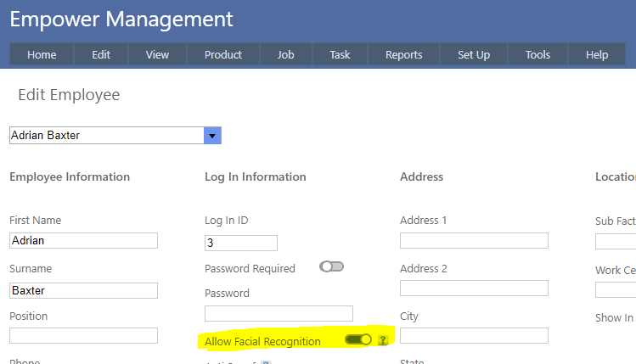The width and height of the screenshot is (636, 364).
Task: Click into the Password text box
Action: tap(279, 313)
